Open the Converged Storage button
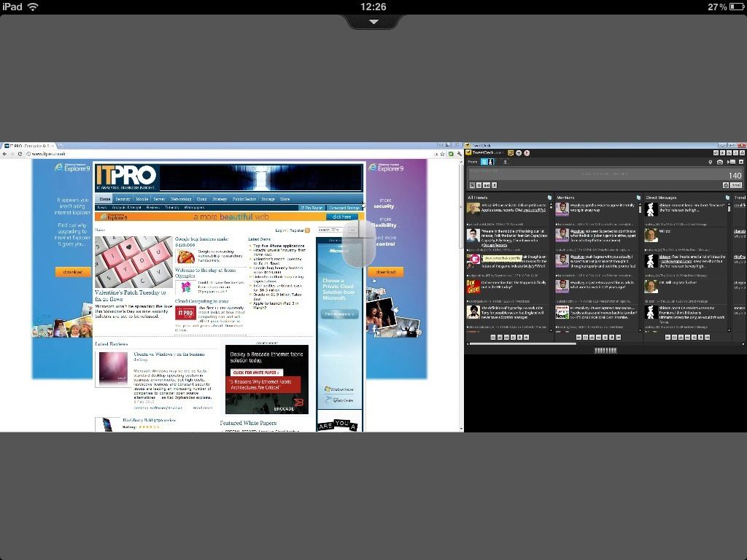 [344, 208]
